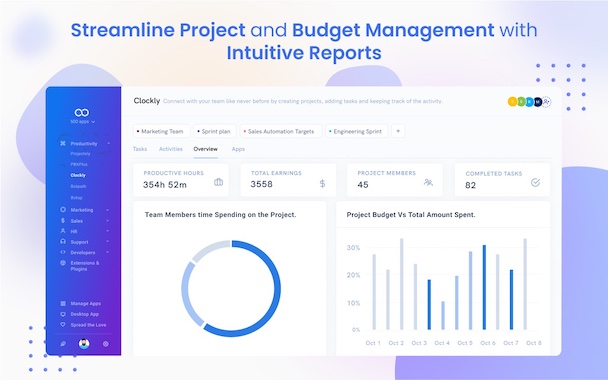The image size is (608, 380).
Task: Click the 30% axis label
Action: [353, 248]
